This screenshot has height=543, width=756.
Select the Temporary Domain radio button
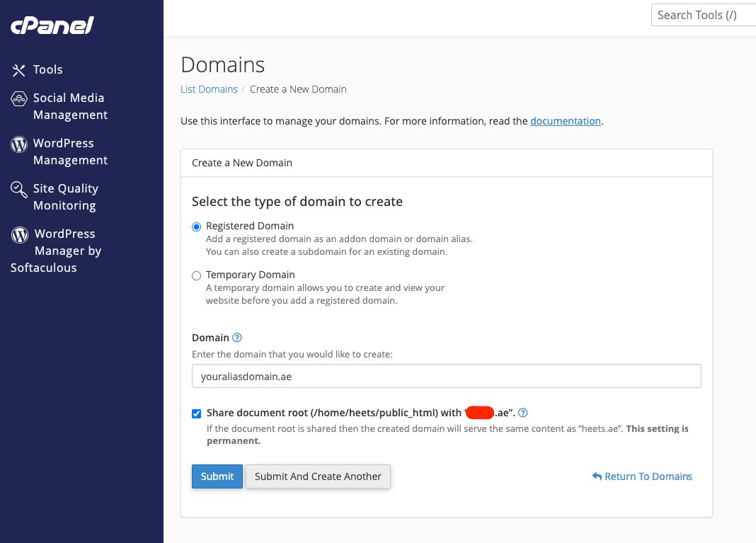tap(196, 275)
